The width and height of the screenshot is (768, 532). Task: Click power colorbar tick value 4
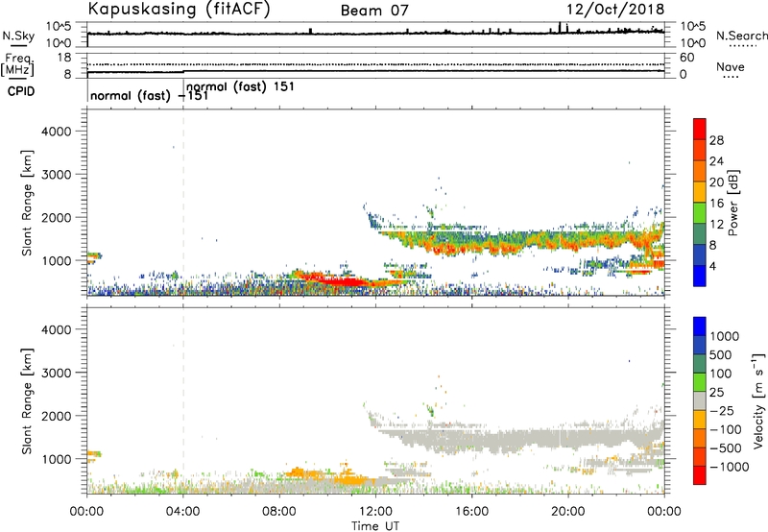(712, 267)
